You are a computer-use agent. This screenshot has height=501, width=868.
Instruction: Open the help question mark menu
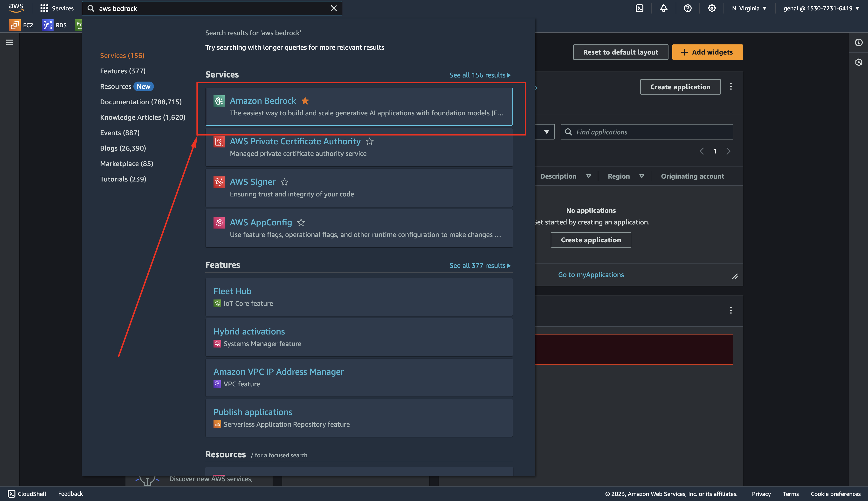coord(688,8)
